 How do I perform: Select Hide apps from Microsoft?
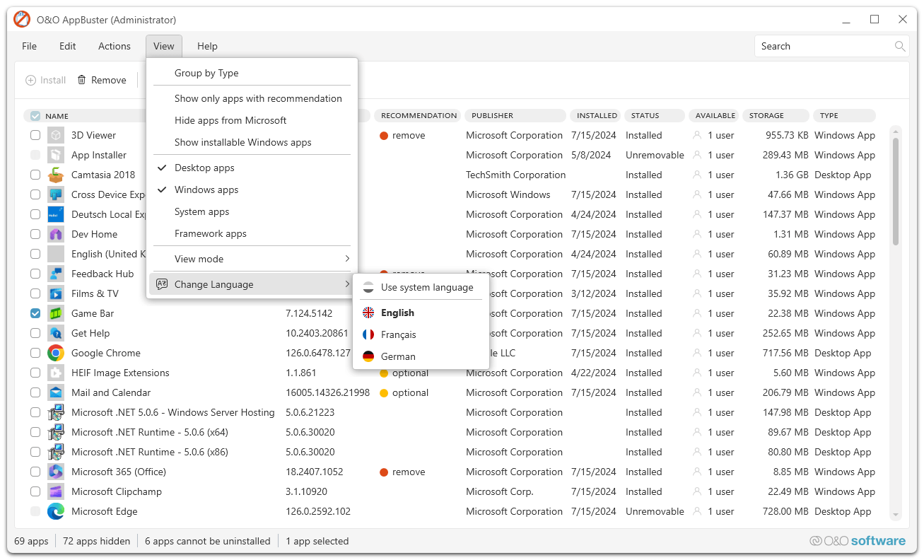252,120
